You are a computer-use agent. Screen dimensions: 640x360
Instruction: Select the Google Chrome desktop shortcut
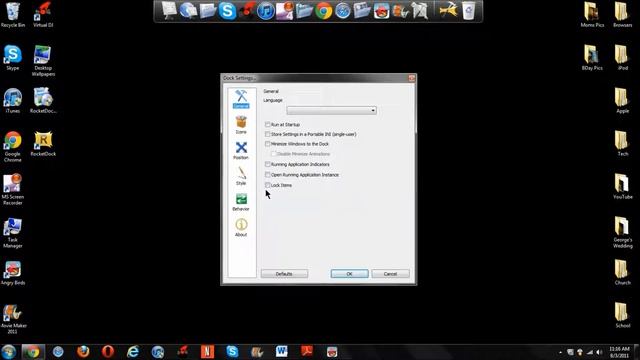click(13, 147)
